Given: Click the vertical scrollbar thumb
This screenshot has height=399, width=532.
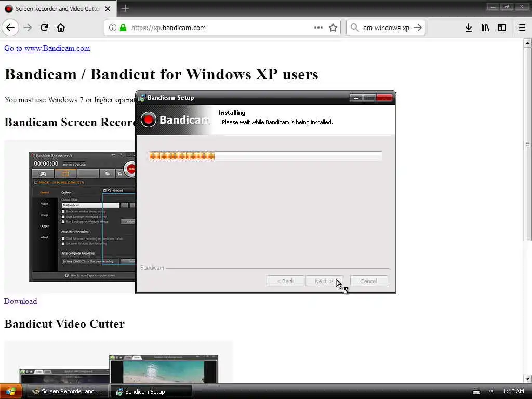Looking at the screenshot, I should tap(527, 144).
